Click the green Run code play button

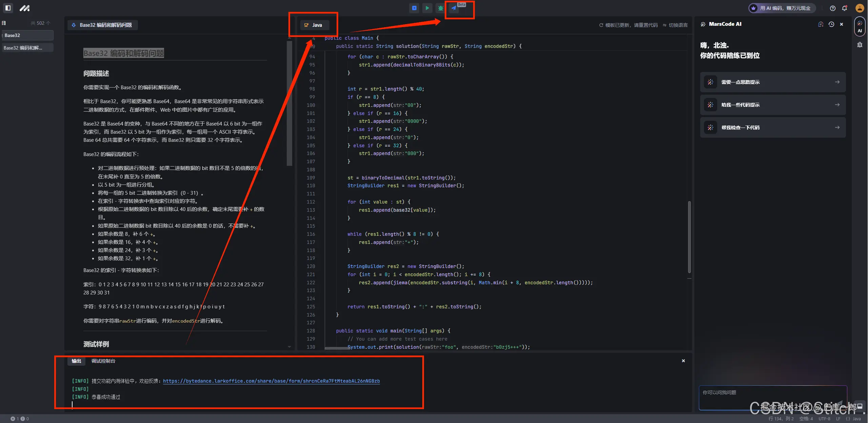pyautogui.click(x=427, y=8)
